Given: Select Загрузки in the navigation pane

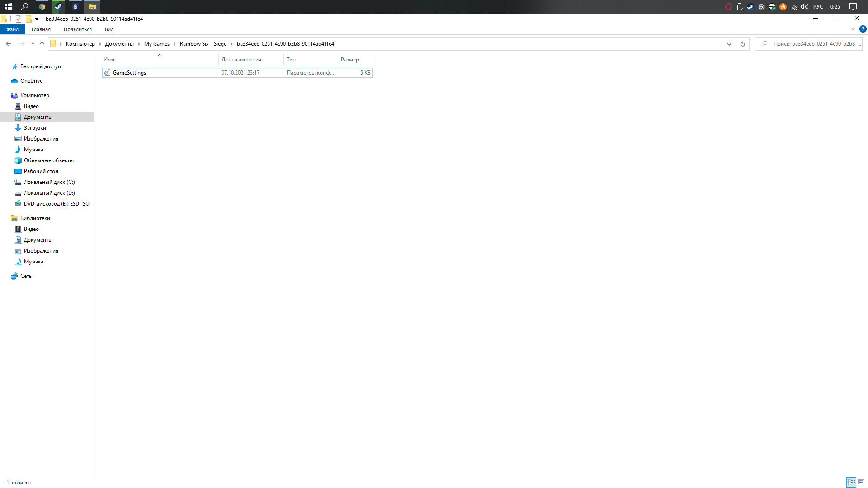Looking at the screenshot, I should 35,128.
